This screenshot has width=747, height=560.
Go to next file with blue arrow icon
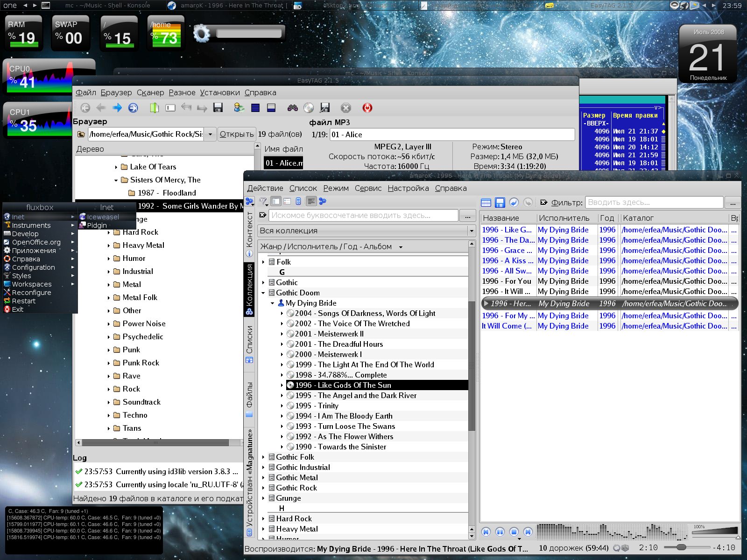click(117, 108)
